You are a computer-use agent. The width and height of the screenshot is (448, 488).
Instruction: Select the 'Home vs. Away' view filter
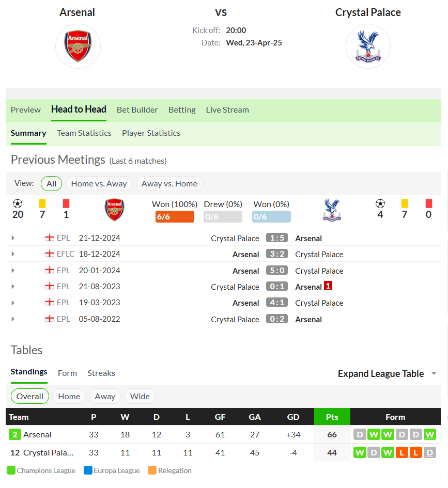[99, 184]
